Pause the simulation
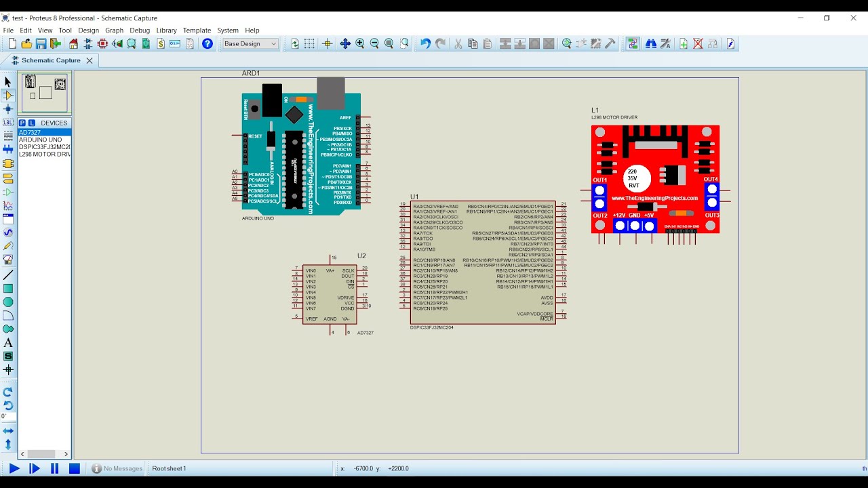 (x=55, y=468)
